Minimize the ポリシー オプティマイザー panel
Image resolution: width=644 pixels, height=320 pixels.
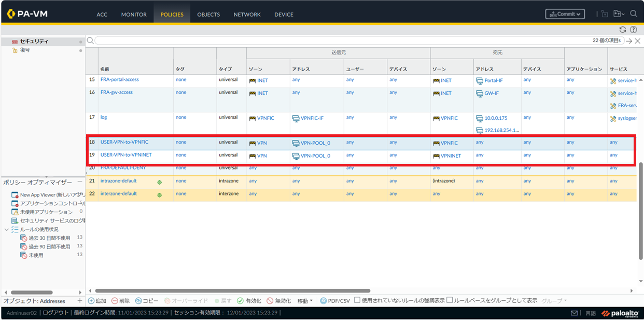tap(80, 182)
